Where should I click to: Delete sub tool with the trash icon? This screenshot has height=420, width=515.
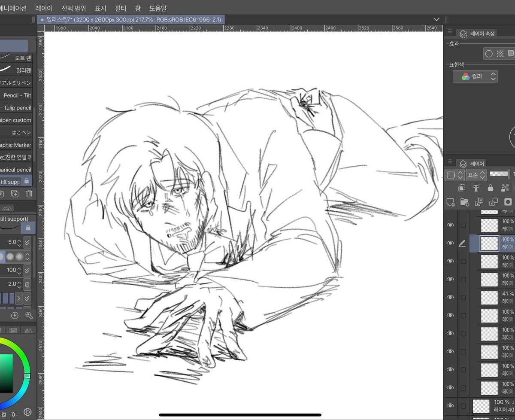pos(29,194)
